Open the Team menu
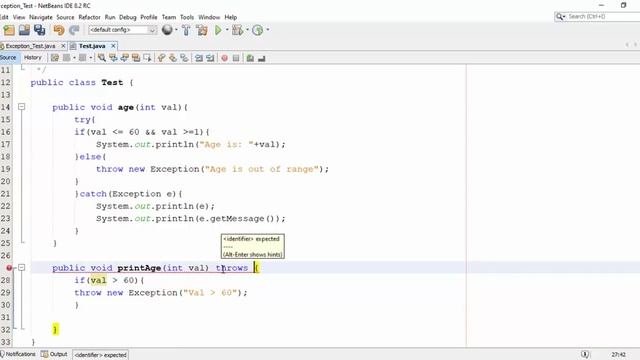Image resolution: width=640 pixels, height=360 pixels. pos(169,17)
